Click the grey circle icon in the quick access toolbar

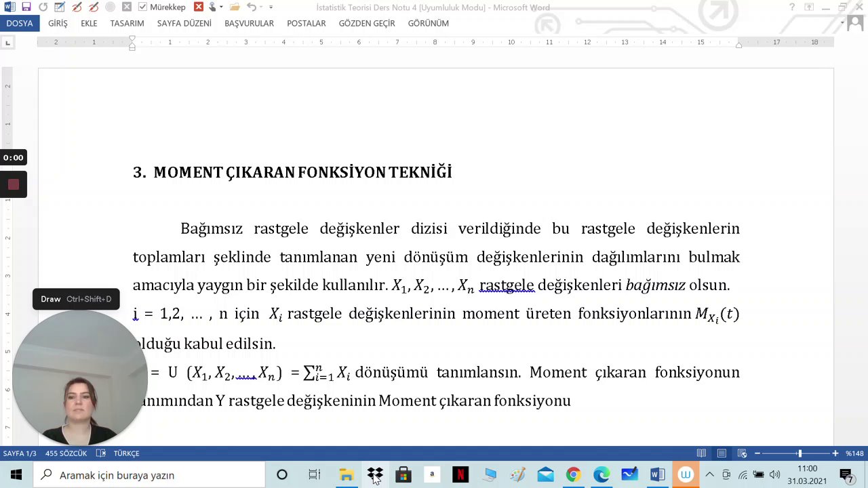[x=110, y=7]
